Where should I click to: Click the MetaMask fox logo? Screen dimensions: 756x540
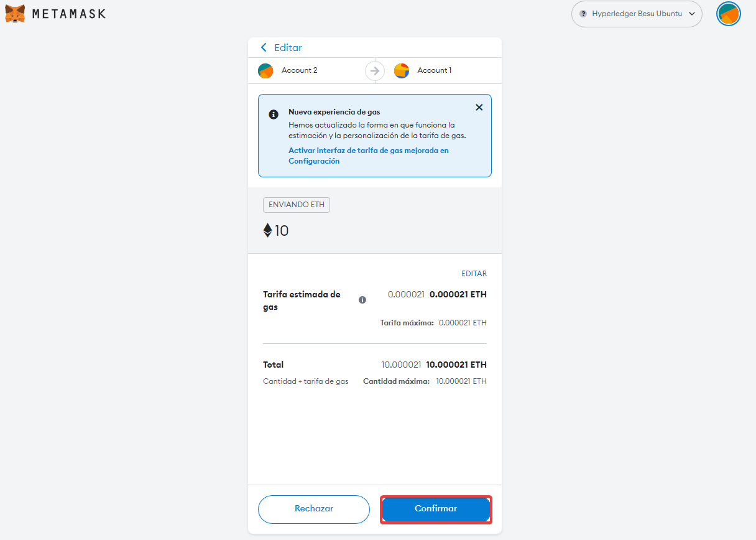16,14
